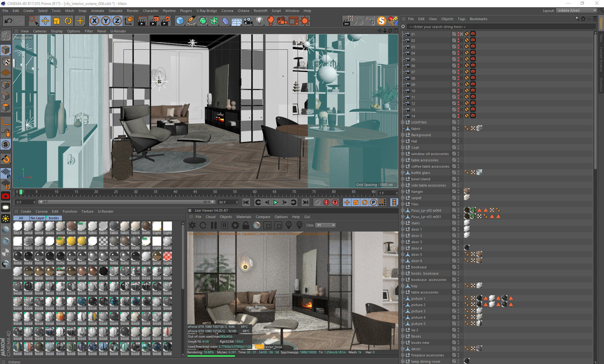Play the timeline animation forward
The image size is (604, 364).
pos(276,202)
